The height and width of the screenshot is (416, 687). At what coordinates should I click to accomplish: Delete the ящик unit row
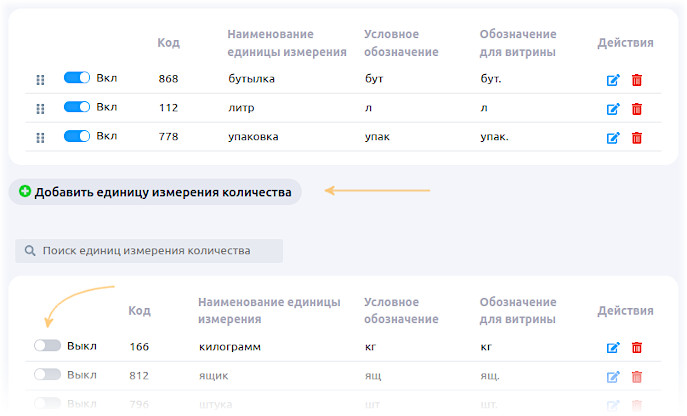(637, 377)
